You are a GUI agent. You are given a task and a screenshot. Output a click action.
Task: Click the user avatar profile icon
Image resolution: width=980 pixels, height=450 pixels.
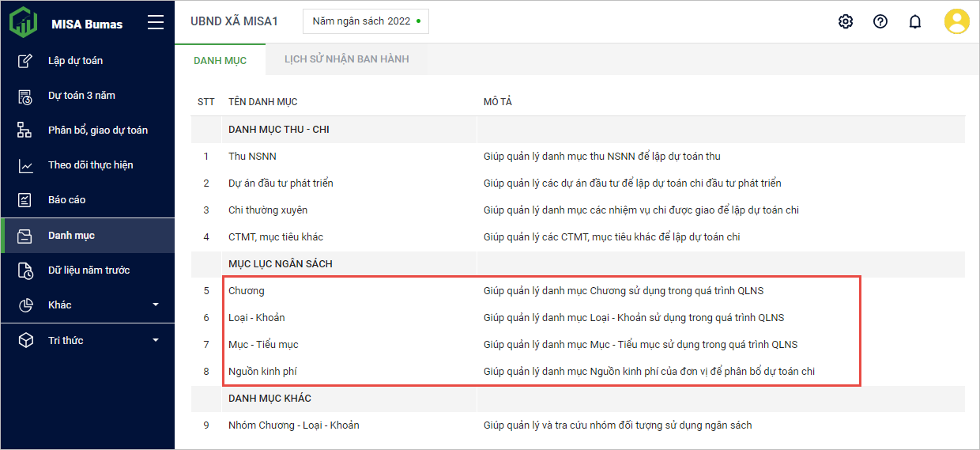956,21
